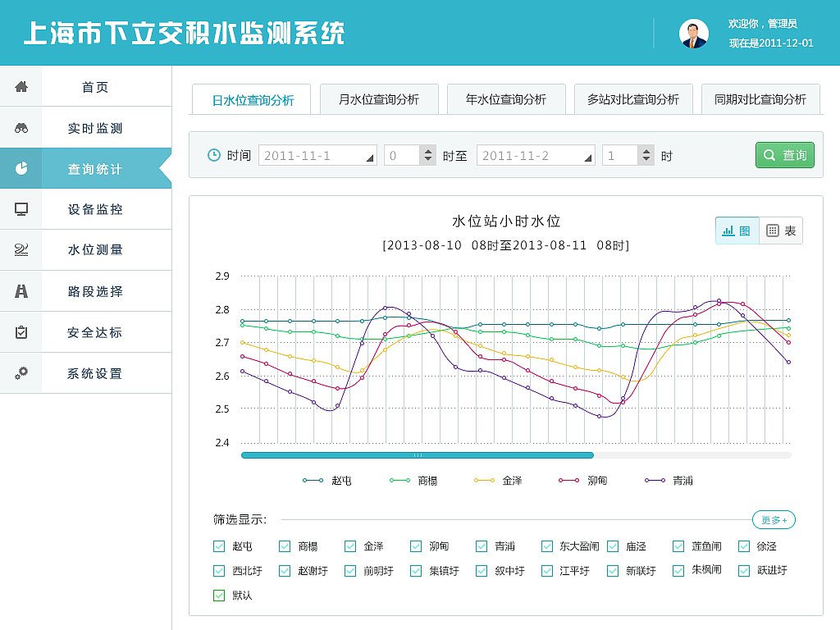Open 路段选择 in the sidebar
This screenshot has height=630, width=840.
[x=85, y=291]
